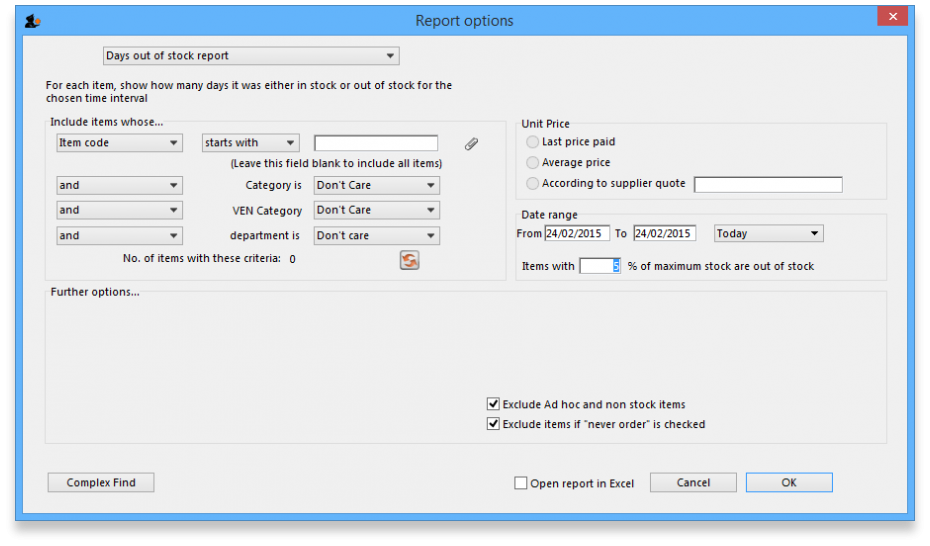Image resolution: width=930 pixels, height=546 pixels.
Task: Choose According to supplier quote option
Action: 533,184
